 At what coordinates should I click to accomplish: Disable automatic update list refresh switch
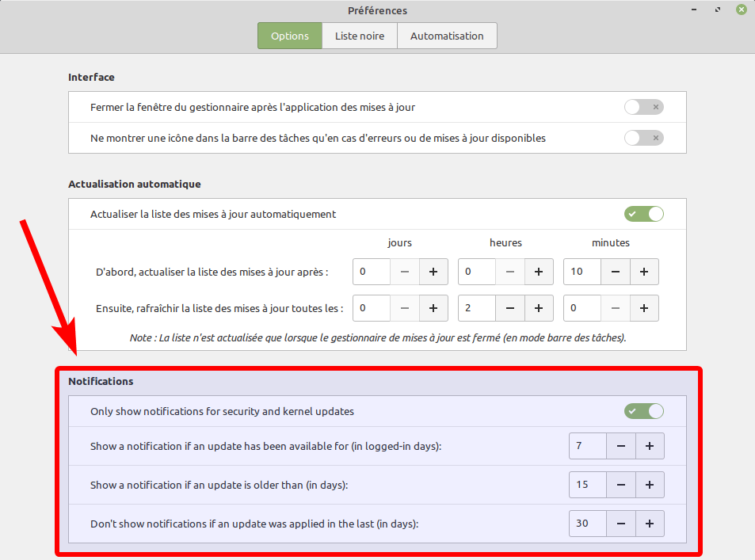[x=644, y=214]
